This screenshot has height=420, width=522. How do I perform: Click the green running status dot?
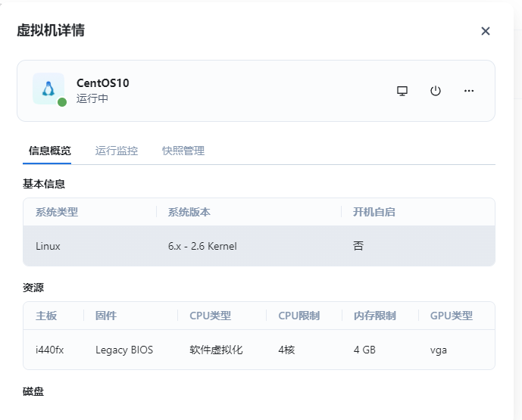pyautogui.click(x=62, y=102)
